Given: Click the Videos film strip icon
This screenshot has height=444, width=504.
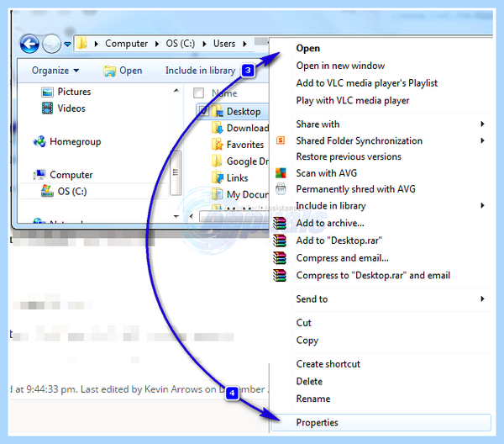Looking at the screenshot, I should pyautogui.click(x=47, y=108).
